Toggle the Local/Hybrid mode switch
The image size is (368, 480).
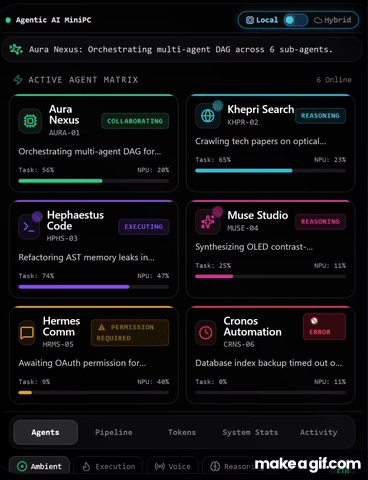pyautogui.click(x=295, y=20)
